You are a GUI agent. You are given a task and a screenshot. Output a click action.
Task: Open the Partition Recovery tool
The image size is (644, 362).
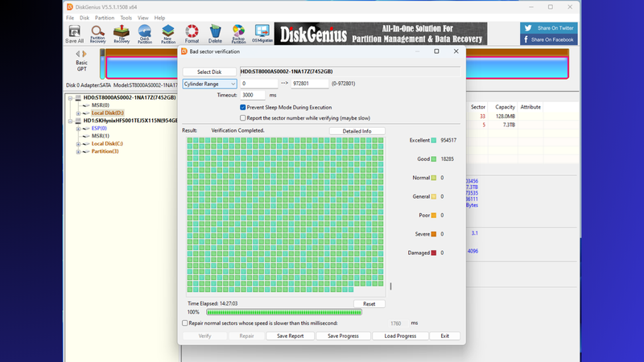tap(97, 34)
